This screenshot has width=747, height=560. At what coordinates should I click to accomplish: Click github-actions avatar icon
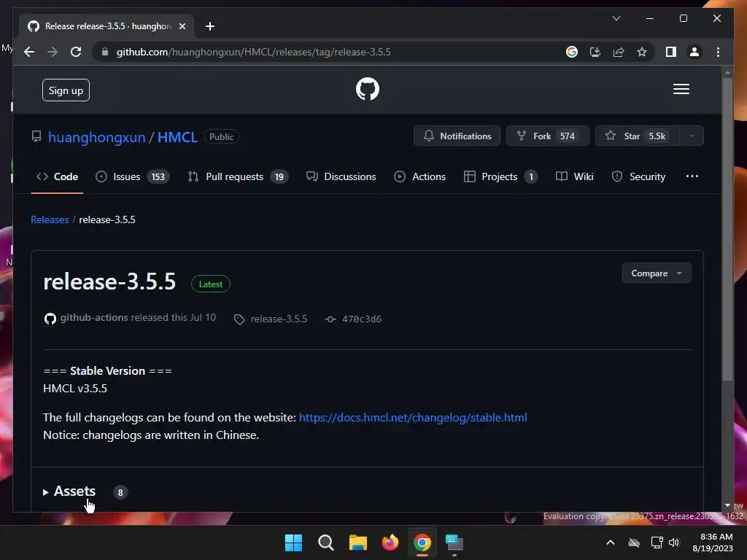50,319
